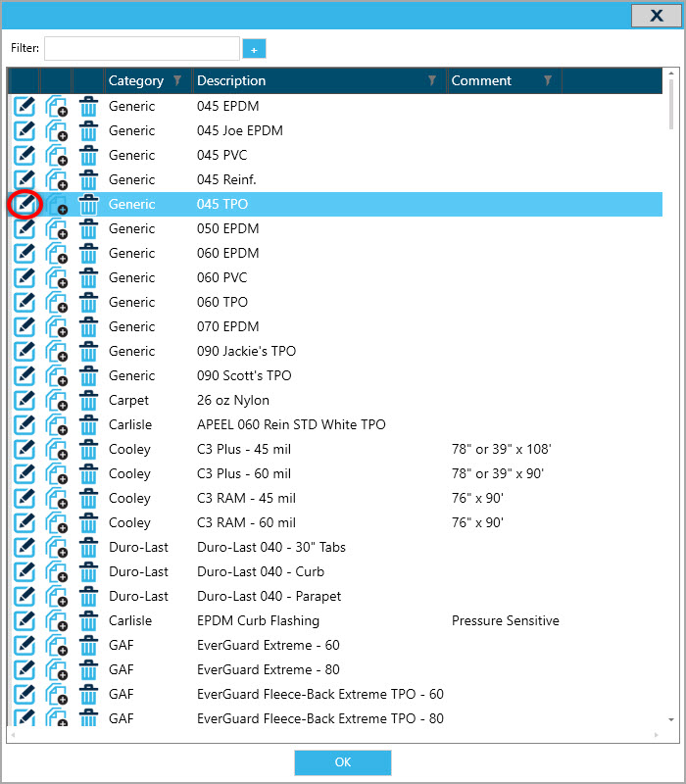
Task: Click the Pressure Sensitive comment
Action: pyautogui.click(x=506, y=620)
